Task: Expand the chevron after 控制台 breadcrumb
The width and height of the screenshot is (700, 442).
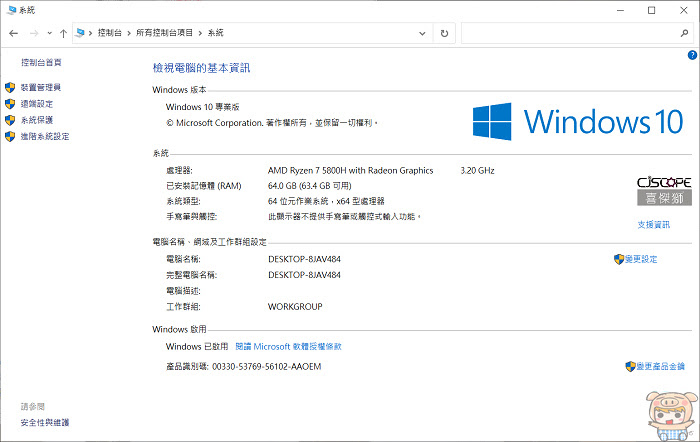Action: click(x=129, y=33)
